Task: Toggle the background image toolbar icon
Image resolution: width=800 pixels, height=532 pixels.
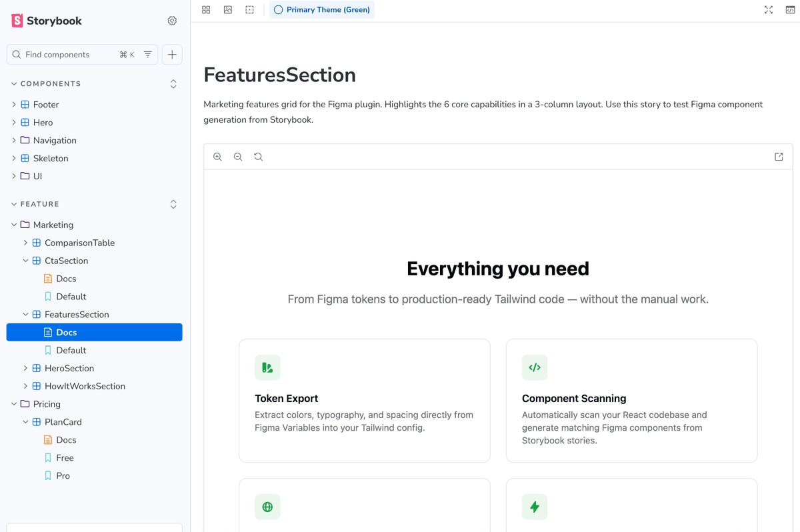Action: click(x=228, y=10)
